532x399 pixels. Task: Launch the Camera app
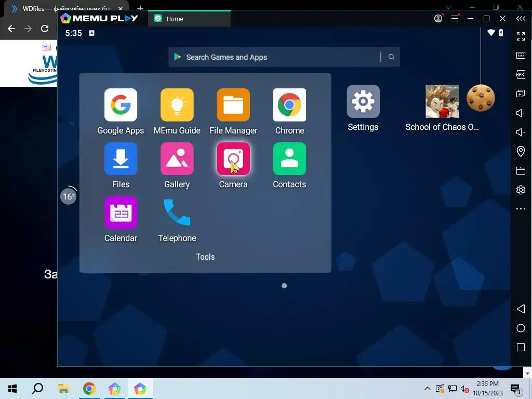[x=233, y=159]
